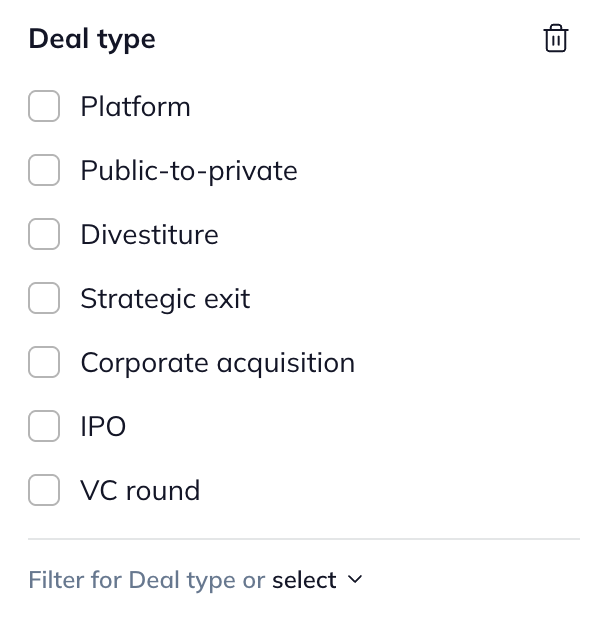Click the Corporate acquisition label text
The height and width of the screenshot is (618, 608).
click(x=217, y=363)
